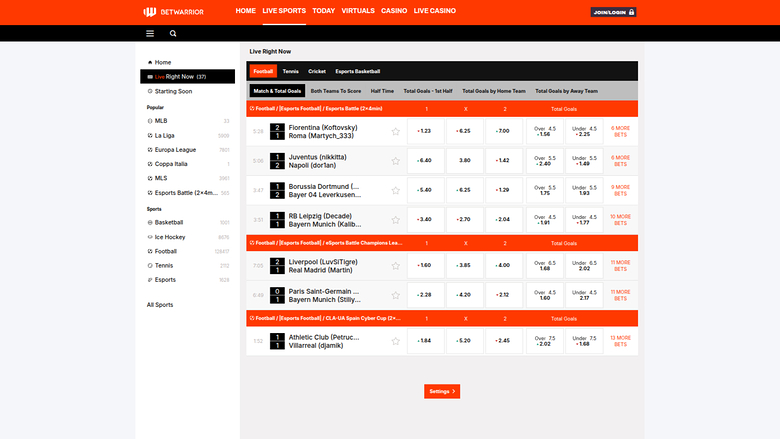Click the MLS icon in sidebar
This screenshot has height=439, width=780.
[150, 178]
